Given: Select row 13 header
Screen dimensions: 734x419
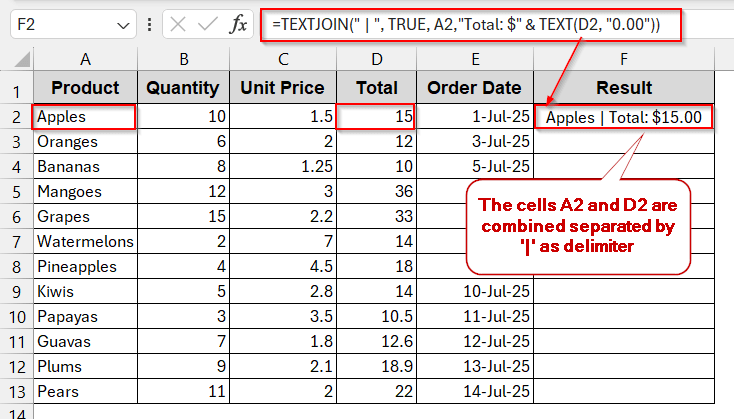Looking at the screenshot, I should coord(16,391).
